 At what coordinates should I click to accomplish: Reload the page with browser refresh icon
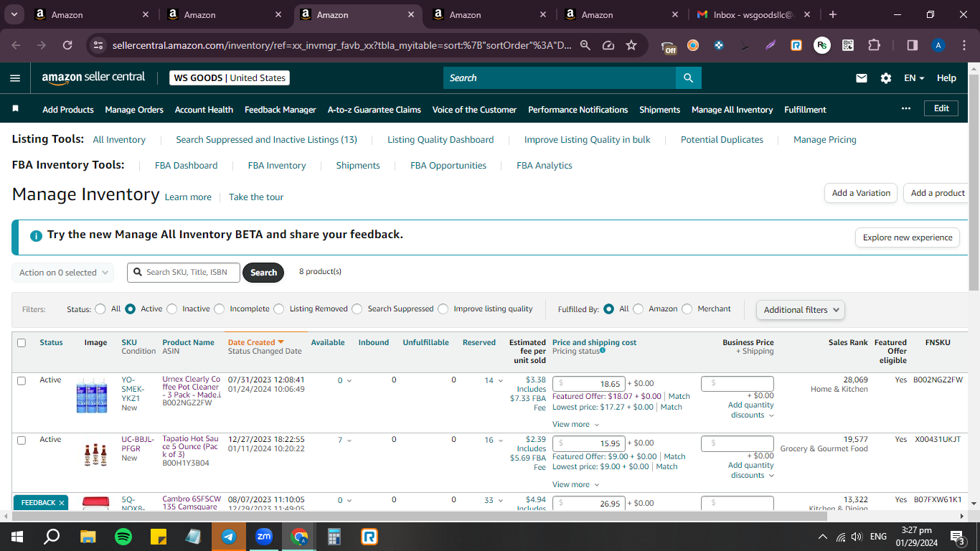(x=67, y=45)
